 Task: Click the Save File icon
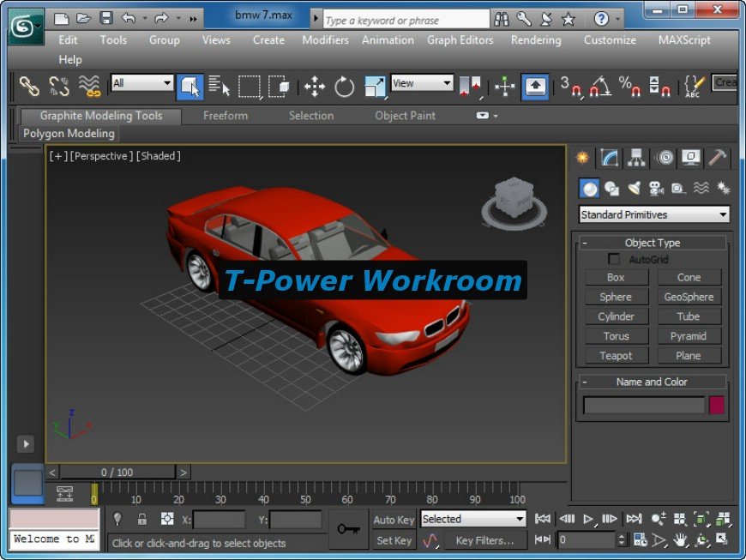coord(106,18)
